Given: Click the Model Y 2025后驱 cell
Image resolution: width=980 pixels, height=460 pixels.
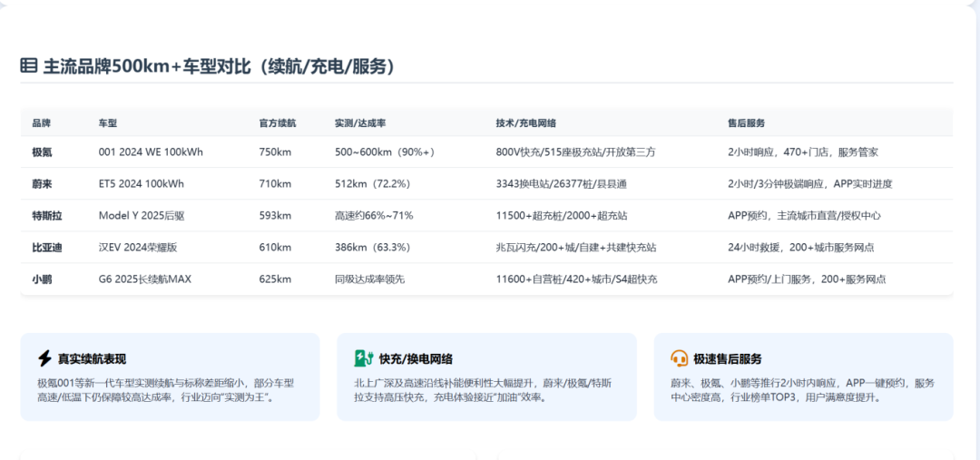Looking at the screenshot, I should pyautogui.click(x=142, y=216).
